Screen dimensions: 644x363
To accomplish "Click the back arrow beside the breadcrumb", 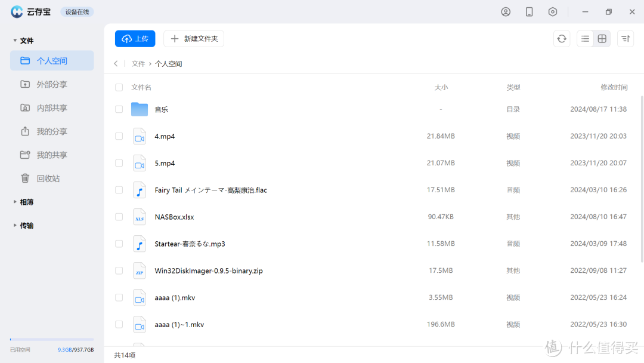I will pos(116,63).
